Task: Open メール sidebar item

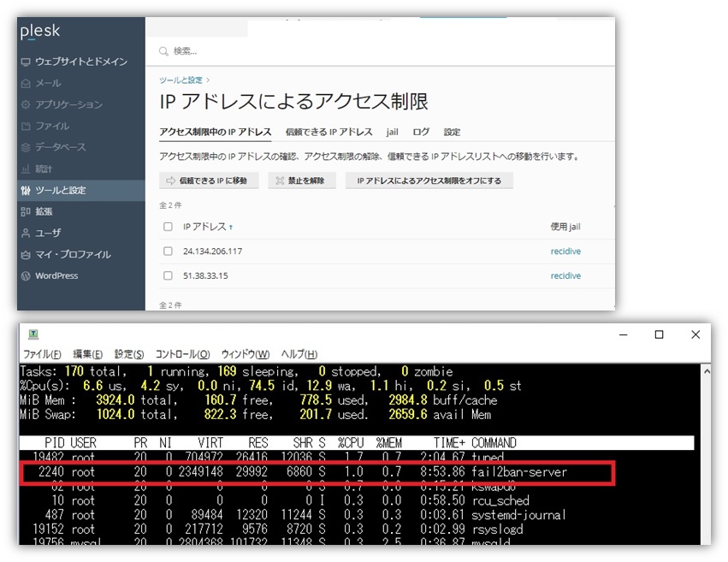Action: [80, 83]
